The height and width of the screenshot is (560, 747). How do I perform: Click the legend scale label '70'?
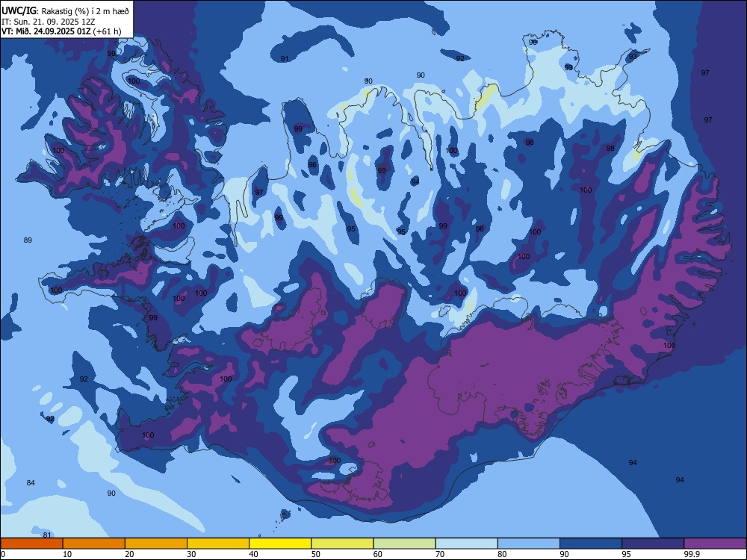pos(440,554)
